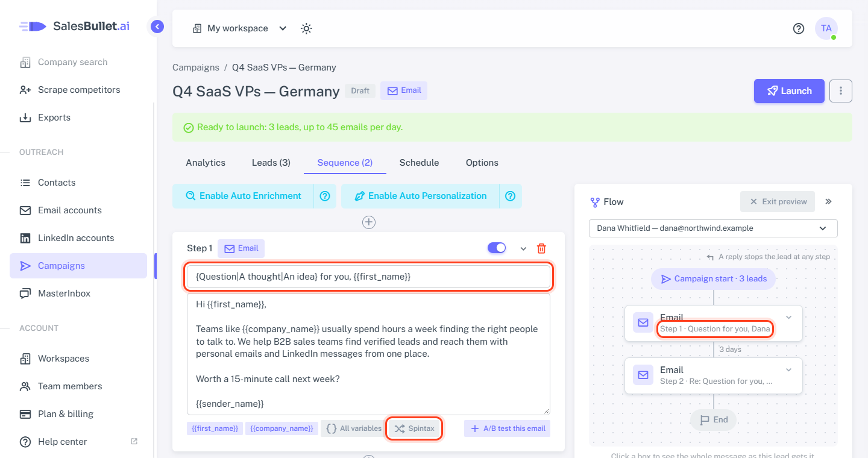Click the email subject line field

(x=369, y=277)
